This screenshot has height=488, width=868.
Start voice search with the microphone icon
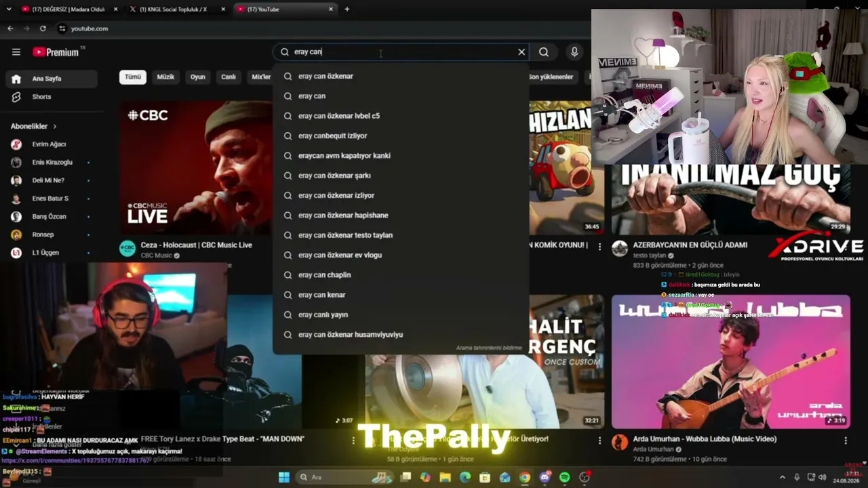pyautogui.click(x=574, y=52)
